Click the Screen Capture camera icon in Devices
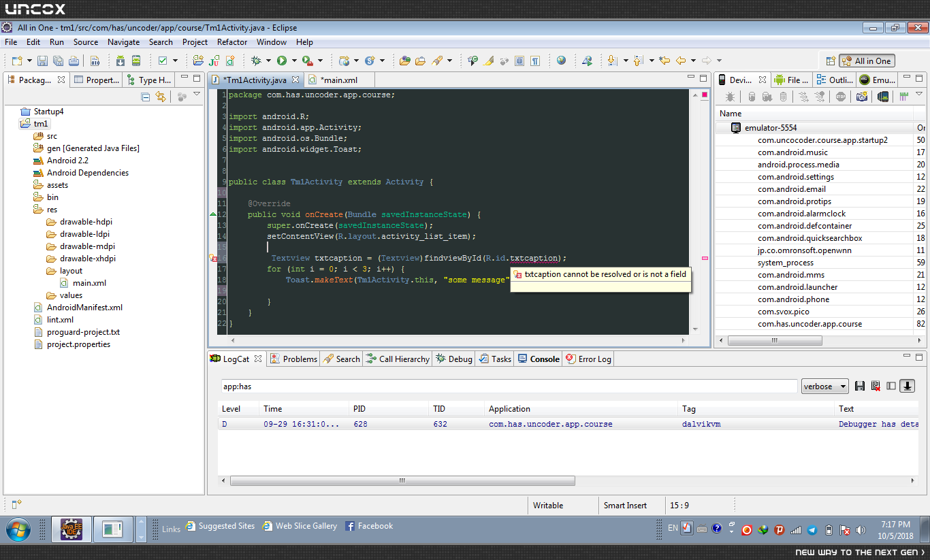Screen dimensions: 930x560 point(862,97)
